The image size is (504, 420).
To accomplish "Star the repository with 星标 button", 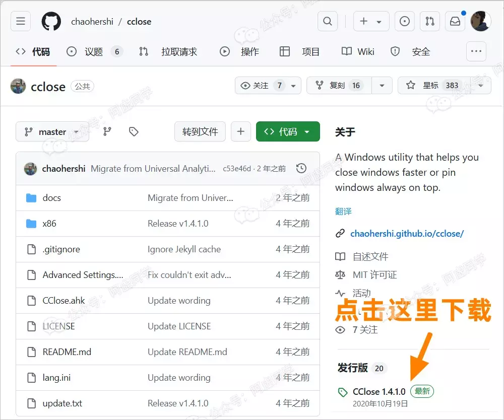I will 434,86.
